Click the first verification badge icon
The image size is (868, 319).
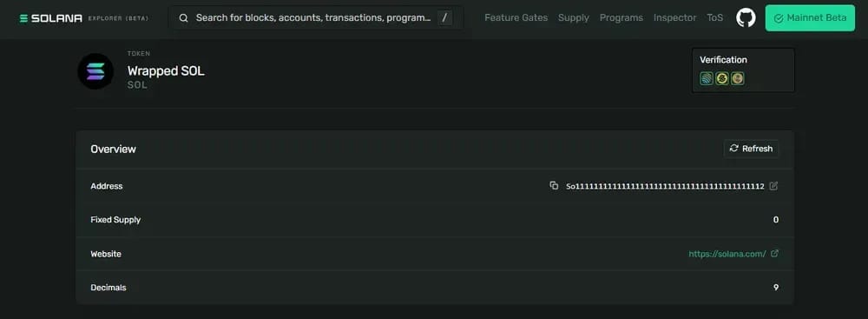707,79
